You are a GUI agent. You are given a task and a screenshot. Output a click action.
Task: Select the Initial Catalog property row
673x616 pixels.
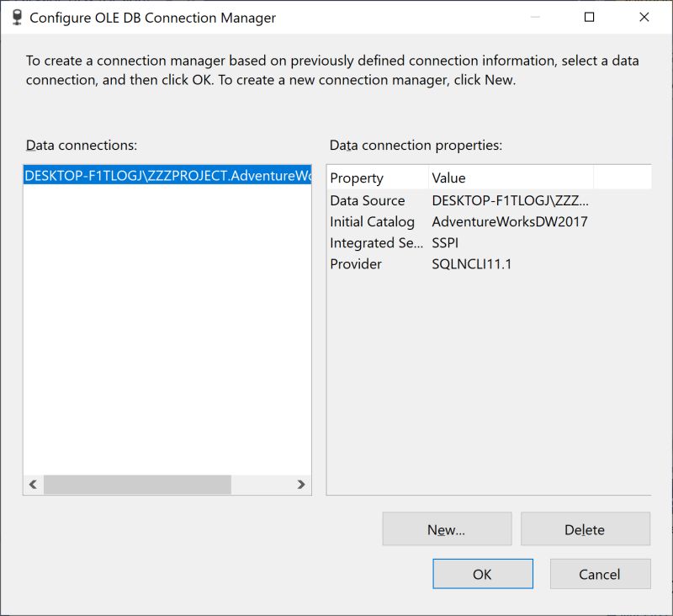380,221
